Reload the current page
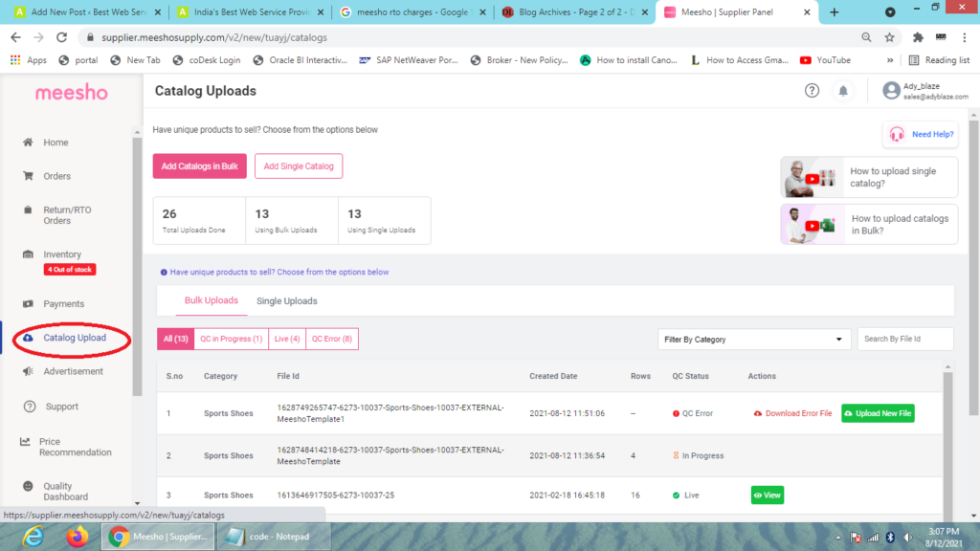 pyautogui.click(x=61, y=37)
